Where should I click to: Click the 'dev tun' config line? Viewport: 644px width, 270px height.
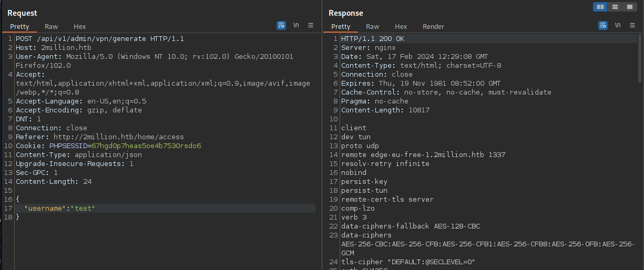point(356,137)
